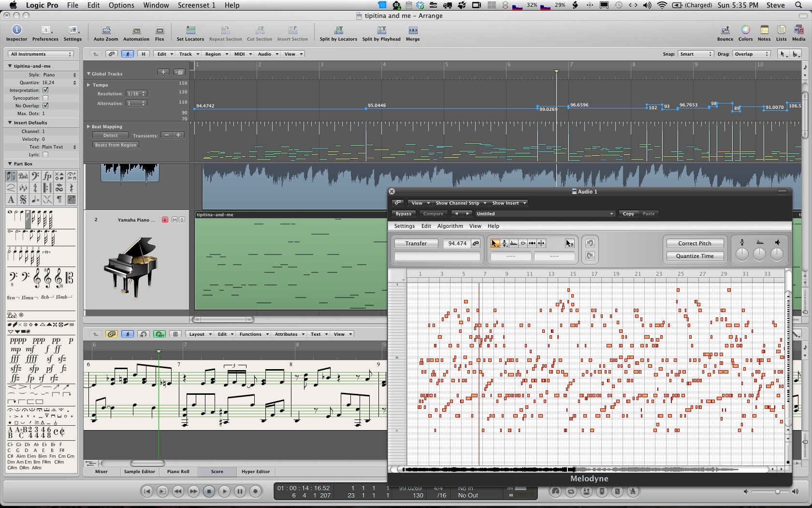Viewport: 812px width, 508px height.
Task: Click the Bypass button in Audio 1
Action: coord(404,213)
